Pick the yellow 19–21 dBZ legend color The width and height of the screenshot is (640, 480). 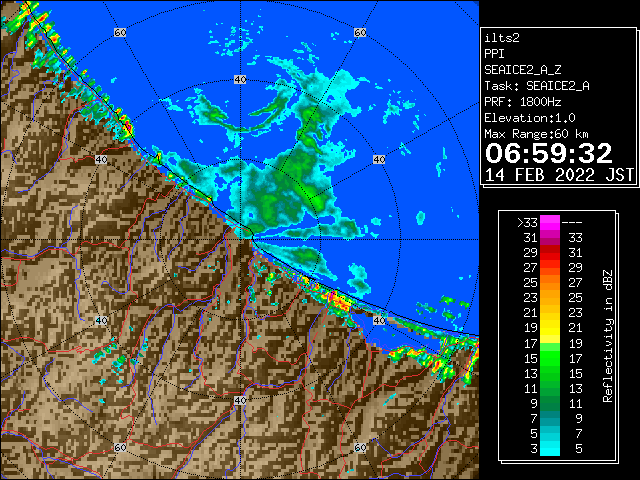pyautogui.click(x=550, y=328)
